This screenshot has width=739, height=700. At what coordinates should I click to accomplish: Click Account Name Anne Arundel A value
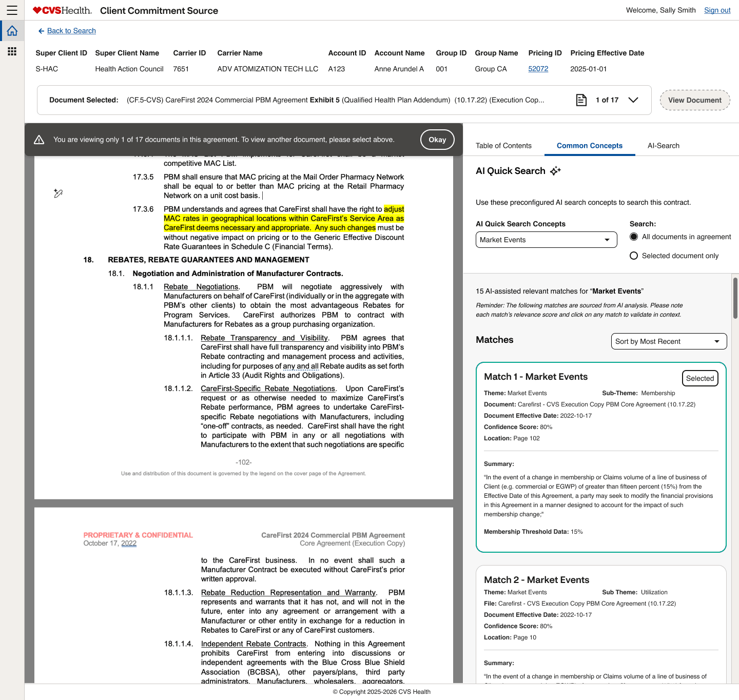point(399,69)
